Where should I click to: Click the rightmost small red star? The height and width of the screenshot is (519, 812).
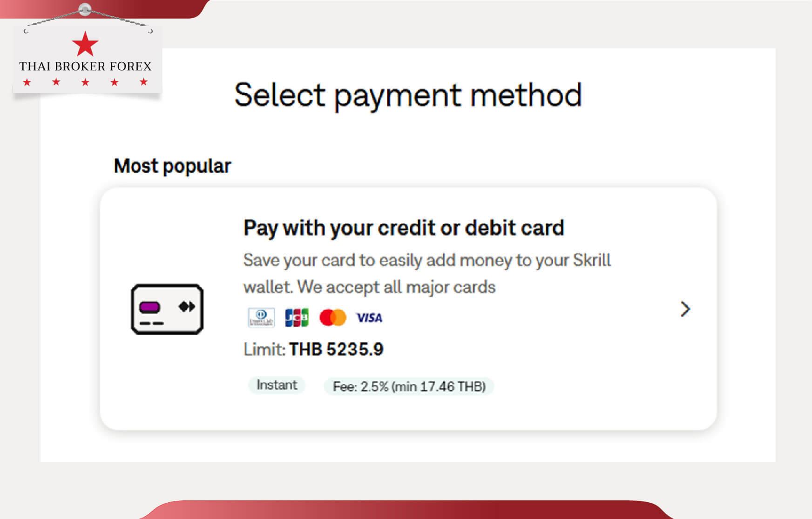pos(144,82)
